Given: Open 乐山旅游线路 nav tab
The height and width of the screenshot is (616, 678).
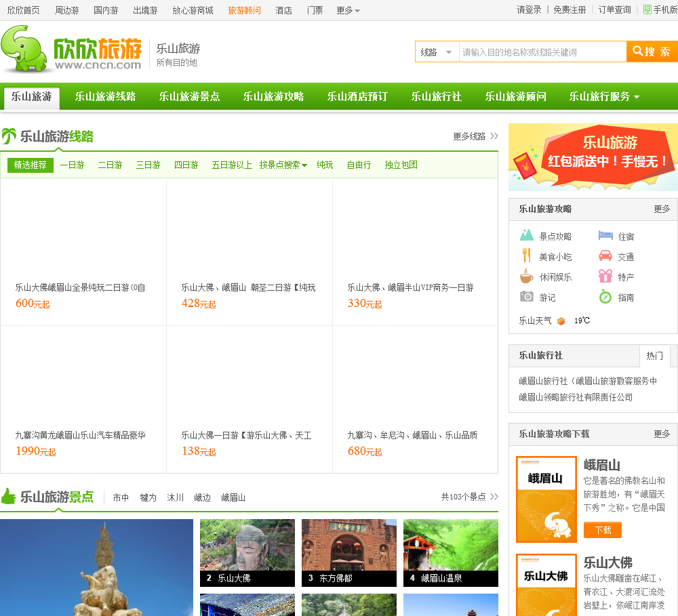Looking at the screenshot, I should point(106,96).
